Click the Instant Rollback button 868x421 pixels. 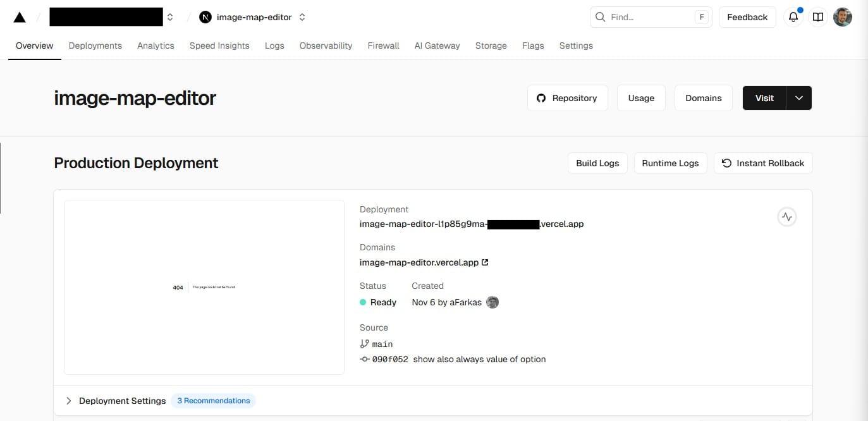(763, 163)
